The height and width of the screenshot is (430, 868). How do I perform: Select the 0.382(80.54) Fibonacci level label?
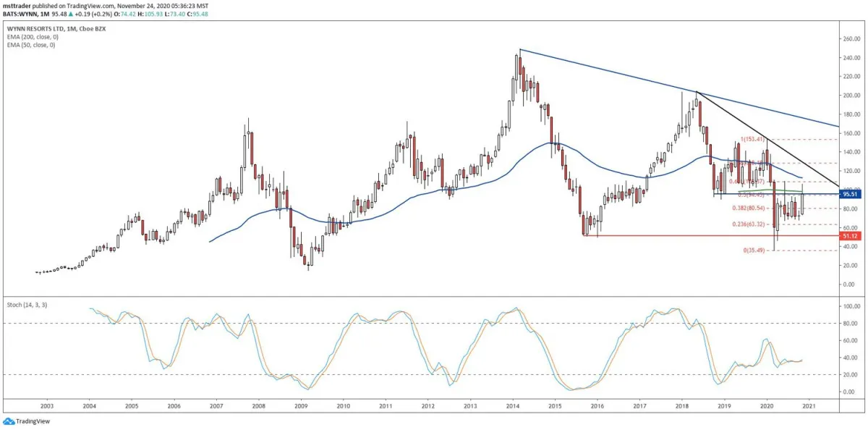click(x=749, y=208)
